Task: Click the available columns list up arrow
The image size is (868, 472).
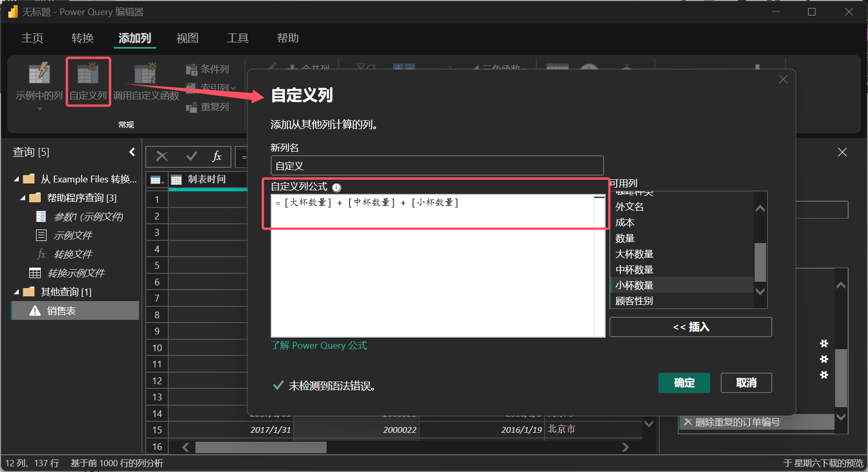Action: point(760,208)
